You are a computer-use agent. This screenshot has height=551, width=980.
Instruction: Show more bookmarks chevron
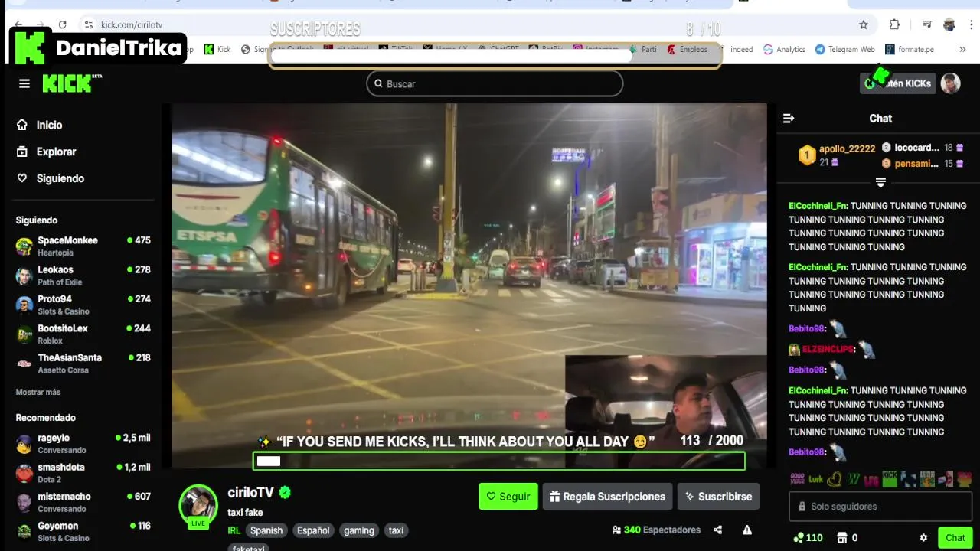[962, 49]
